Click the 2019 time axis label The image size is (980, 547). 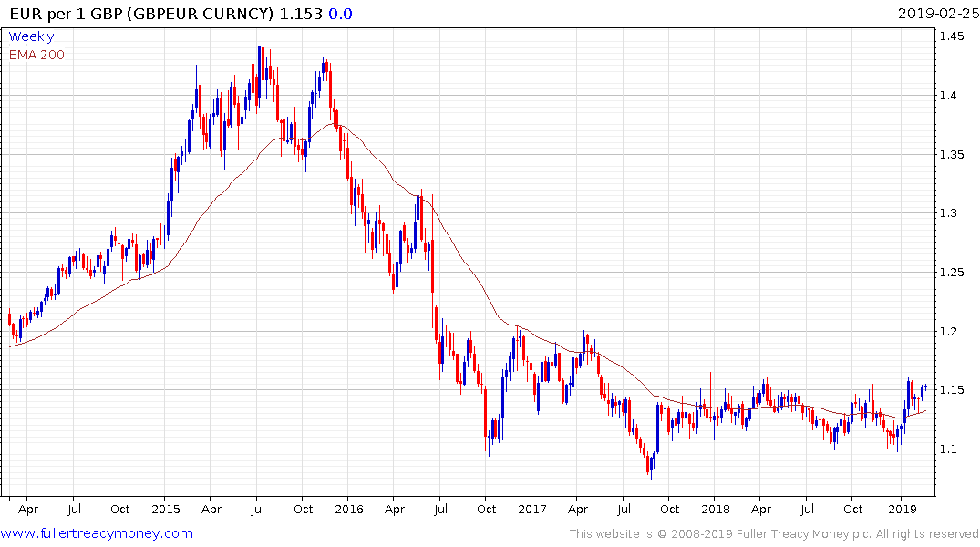(x=902, y=510)
